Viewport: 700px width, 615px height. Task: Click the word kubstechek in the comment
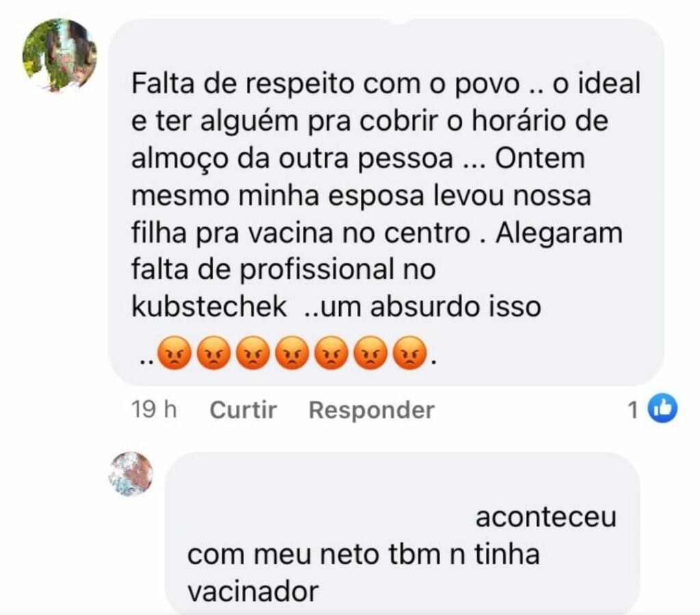[209, 306]
